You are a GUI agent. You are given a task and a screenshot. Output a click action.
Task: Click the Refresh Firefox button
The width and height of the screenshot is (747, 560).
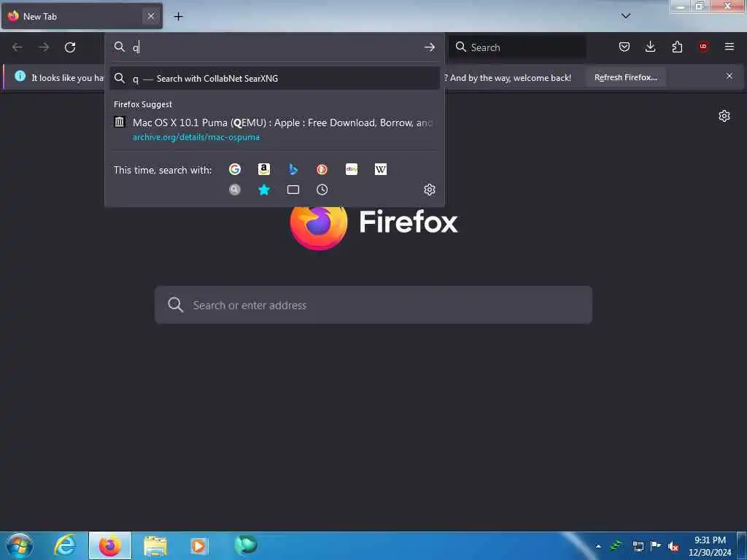[x=625, y=77]
